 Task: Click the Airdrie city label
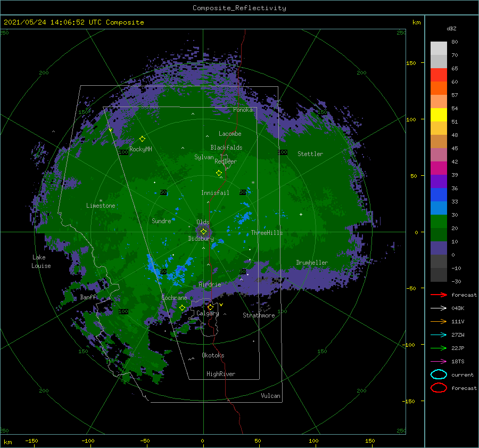210,284
